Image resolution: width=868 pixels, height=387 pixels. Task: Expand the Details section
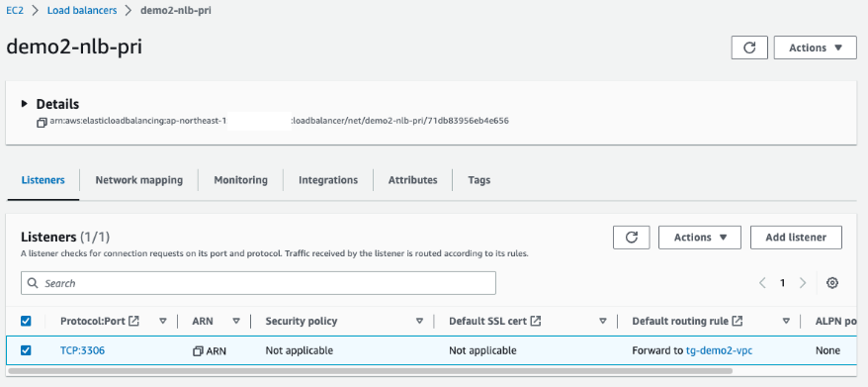(x=24, y=104)
